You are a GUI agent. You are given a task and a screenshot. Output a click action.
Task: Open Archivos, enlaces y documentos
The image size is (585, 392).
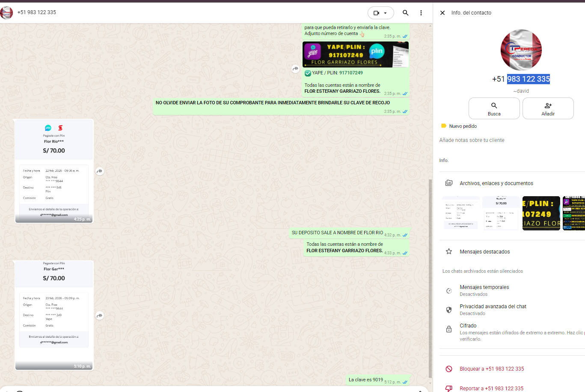(496, 183)
